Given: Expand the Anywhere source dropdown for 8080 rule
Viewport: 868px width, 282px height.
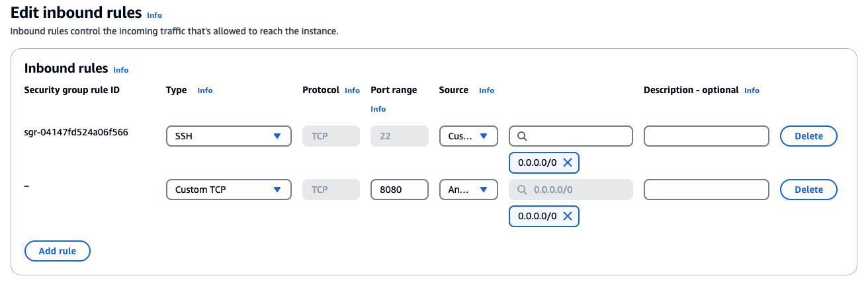Looking at the screenshot, I should (468, 190).
